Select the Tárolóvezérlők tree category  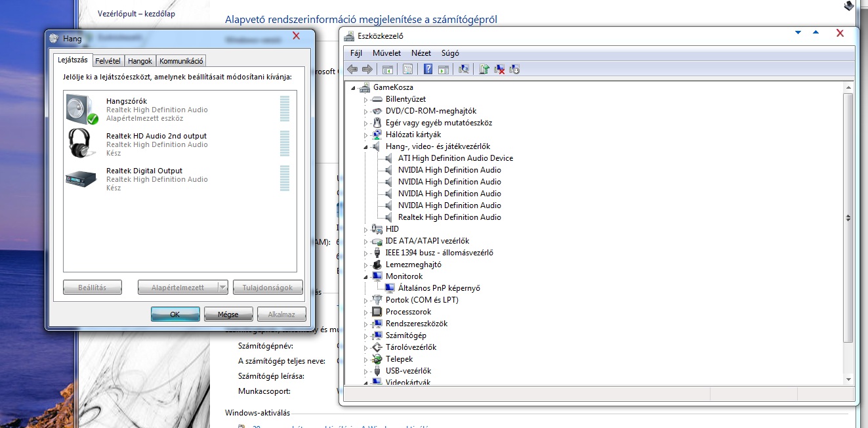point(411,347)
